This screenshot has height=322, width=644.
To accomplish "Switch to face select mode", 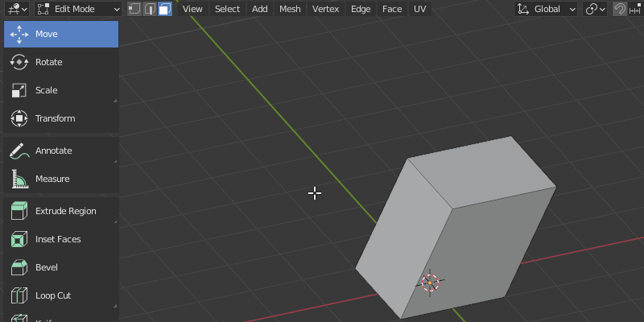I will [165, 9].
